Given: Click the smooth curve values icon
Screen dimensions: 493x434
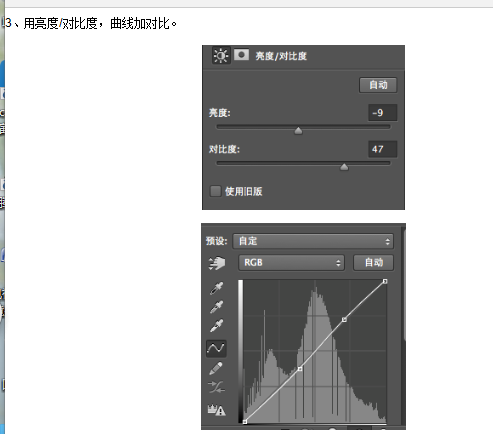Looking at the screenshot, I should coord(216,387).
